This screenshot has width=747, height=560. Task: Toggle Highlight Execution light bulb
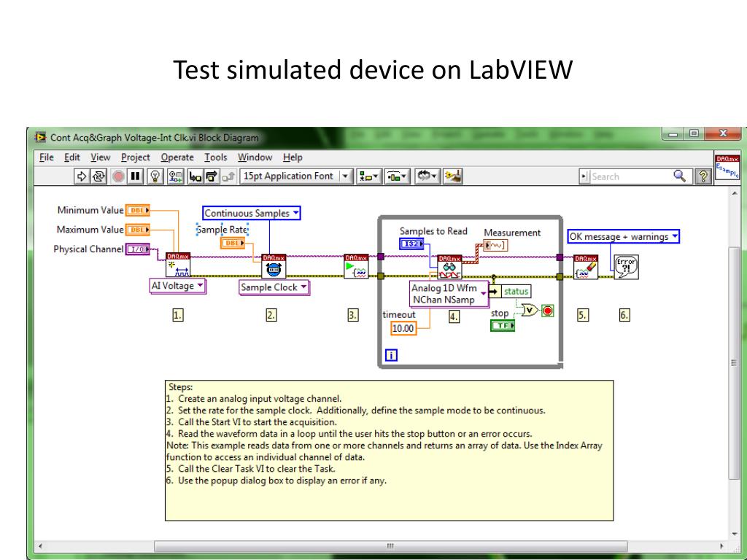pyautogui.click(x=155, y=176)
